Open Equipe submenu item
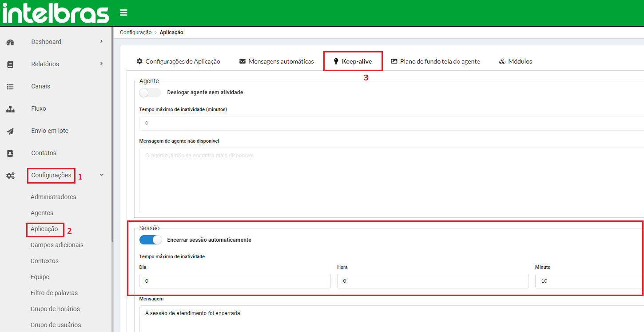Screen dimensions: 644x332 [x=40, y=277]
